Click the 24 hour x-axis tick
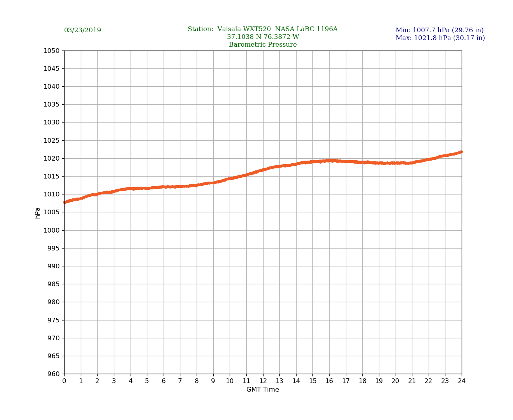This screenshot has height=420, width=513. point(462,381)
